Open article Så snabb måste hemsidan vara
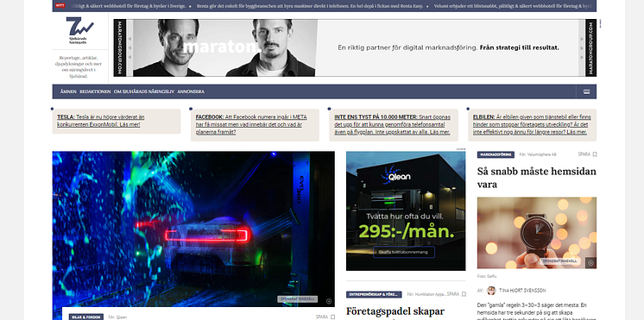The image size is (644, 320). [x=536, y=178]
